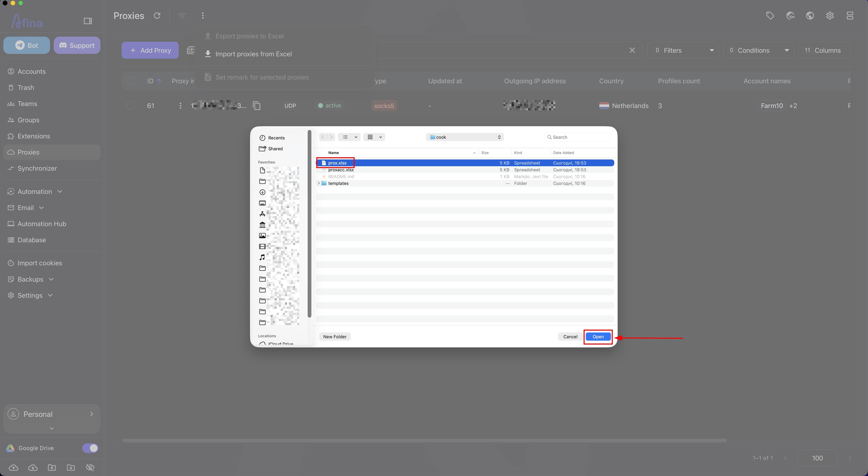
Task: Open the Conditions dropdown
Action: 759,50
